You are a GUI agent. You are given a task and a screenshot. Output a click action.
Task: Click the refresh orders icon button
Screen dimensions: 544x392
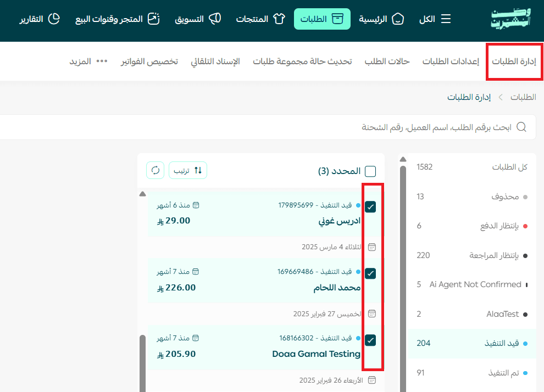[156, 170]
